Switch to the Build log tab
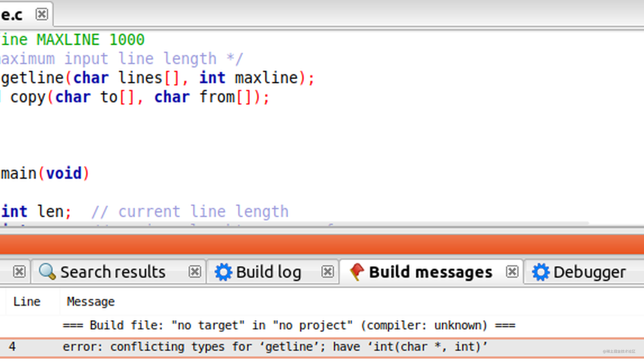This screenshot has height=362, width=644. point(269,272)
